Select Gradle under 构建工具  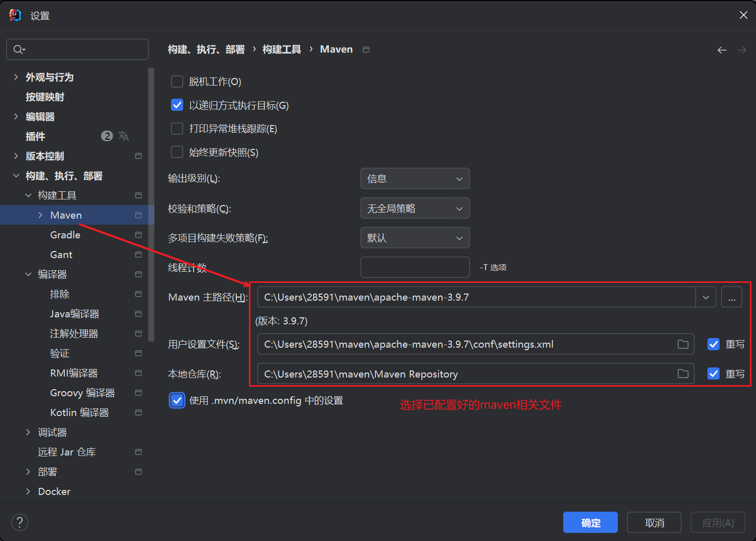tap(65, 235)
